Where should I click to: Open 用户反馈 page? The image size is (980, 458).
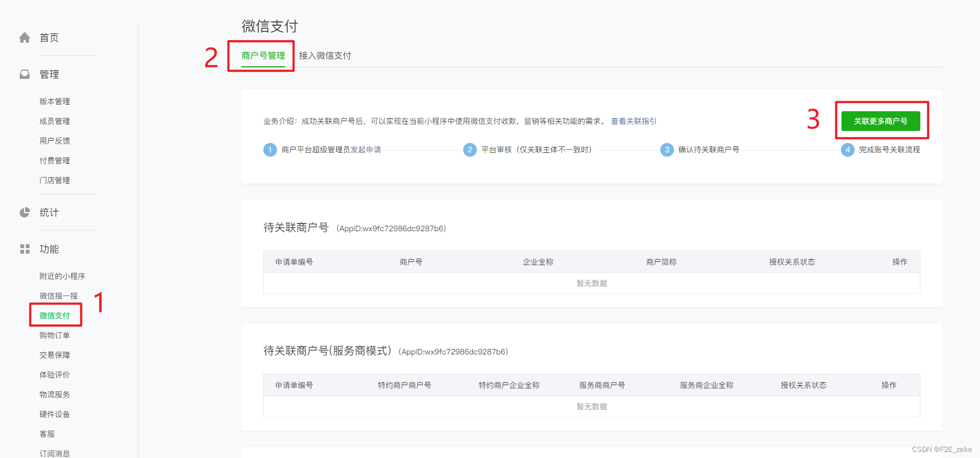55,141
